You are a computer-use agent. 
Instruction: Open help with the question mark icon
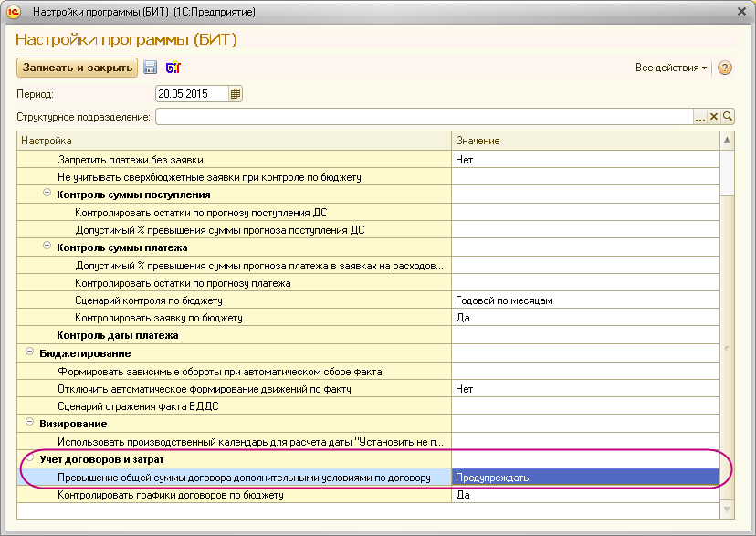(725, 68)
